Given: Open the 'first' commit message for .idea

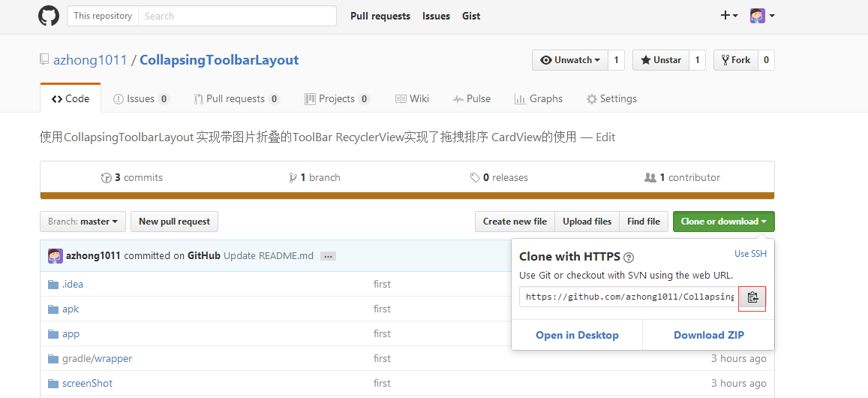Looking at the screenshot, I should tap(382, 285).
